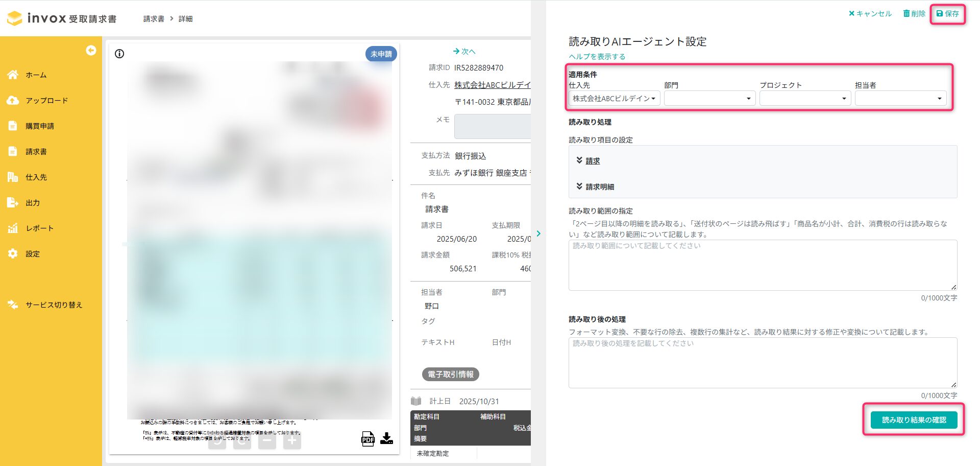Screen dimensions: 980x466
Task: Click the レポート chart icon
Action: click(x=13, y=228)
